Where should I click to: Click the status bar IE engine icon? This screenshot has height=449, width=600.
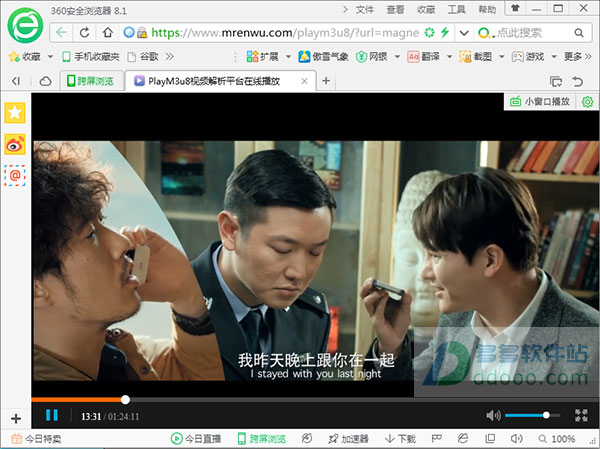pos(463,439)
